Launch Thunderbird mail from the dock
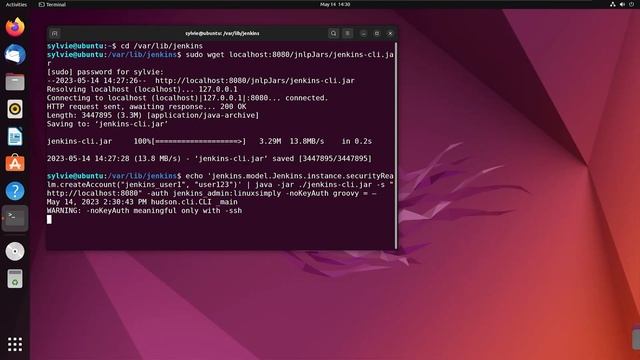 (x=15, y=54)
